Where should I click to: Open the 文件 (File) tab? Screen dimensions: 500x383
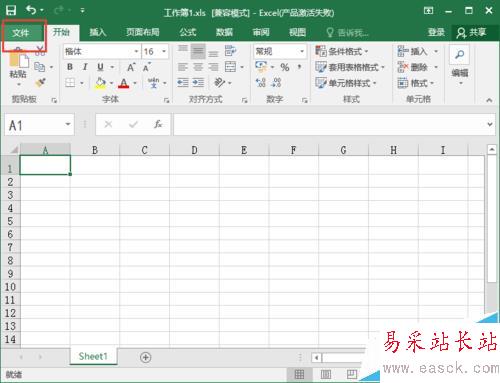pos(21,33)
